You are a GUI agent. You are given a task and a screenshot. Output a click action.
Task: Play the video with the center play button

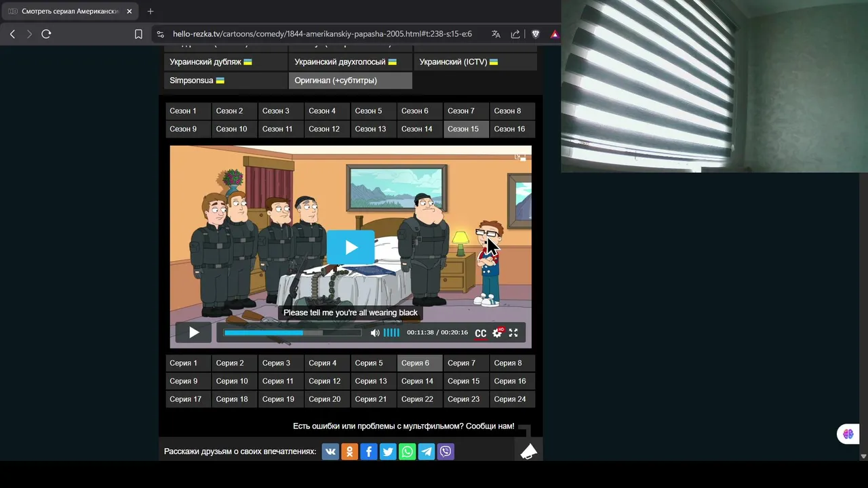[x=351, y=247]
